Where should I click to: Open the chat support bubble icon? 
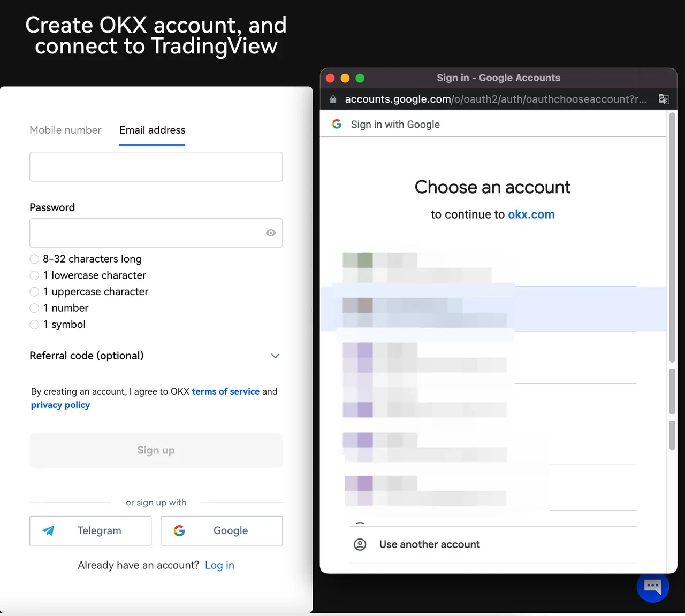(652, 586)
